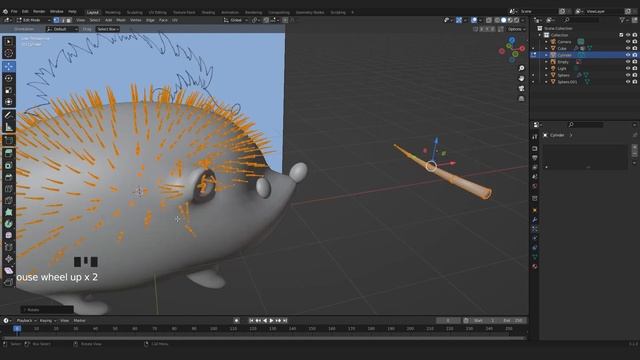Click the outliner search field
Viewport: 640px width, 360px height.
click(x=582, y=20)
